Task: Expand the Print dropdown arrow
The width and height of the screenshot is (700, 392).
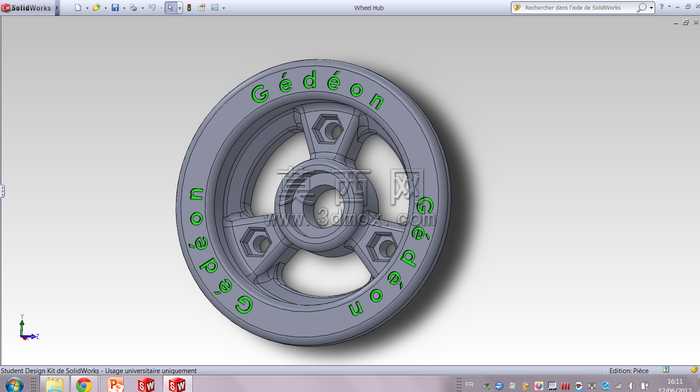Action: [142, 8]
